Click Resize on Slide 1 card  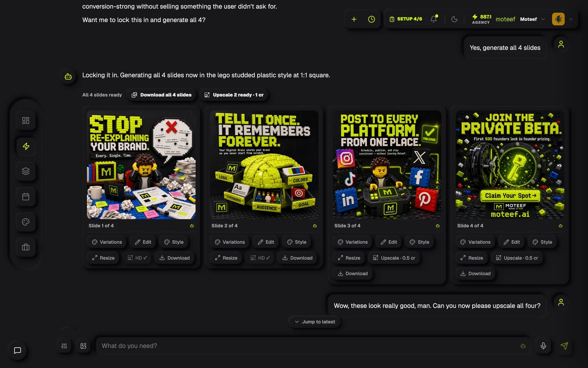(x=103, y=258)
